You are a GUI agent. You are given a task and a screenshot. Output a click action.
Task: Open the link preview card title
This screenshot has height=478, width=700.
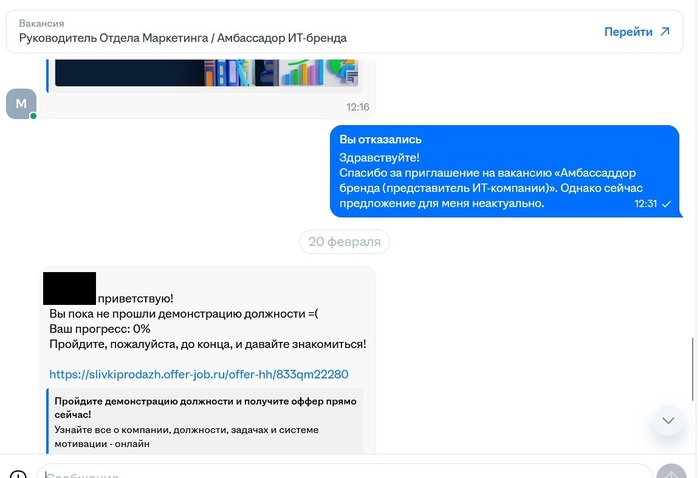(x=205, y=407)
